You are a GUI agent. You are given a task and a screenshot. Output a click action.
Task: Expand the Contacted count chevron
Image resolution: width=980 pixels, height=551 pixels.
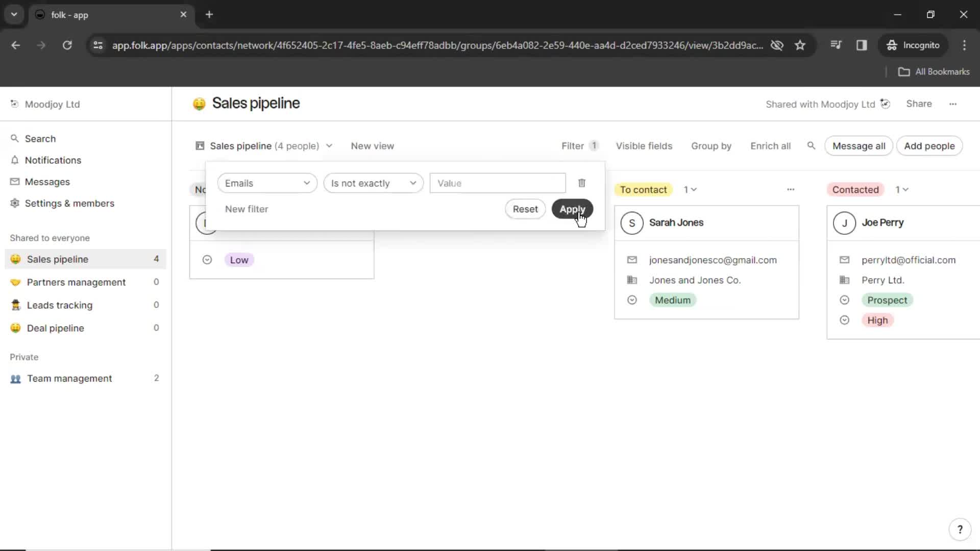pos(905,190)
